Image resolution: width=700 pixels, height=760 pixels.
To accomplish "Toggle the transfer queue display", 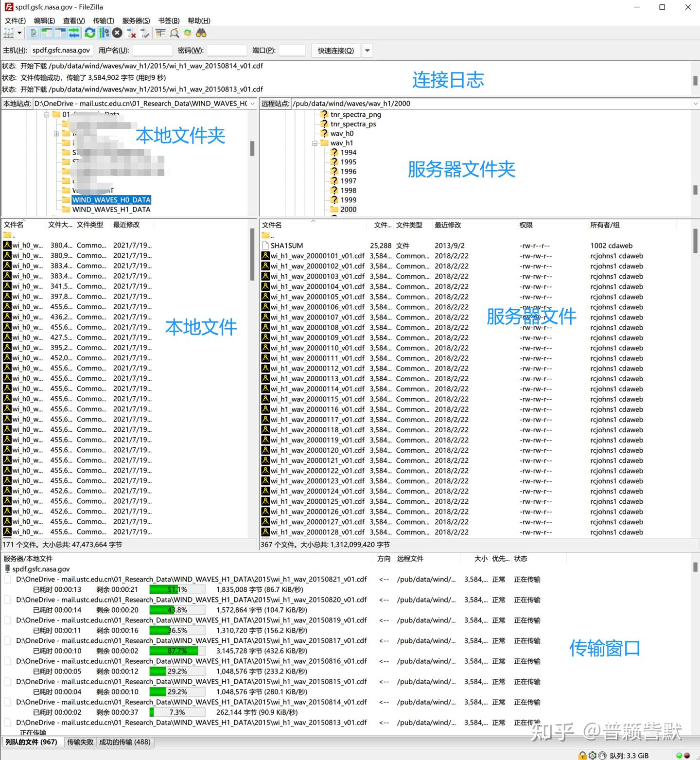I will 74,33.
